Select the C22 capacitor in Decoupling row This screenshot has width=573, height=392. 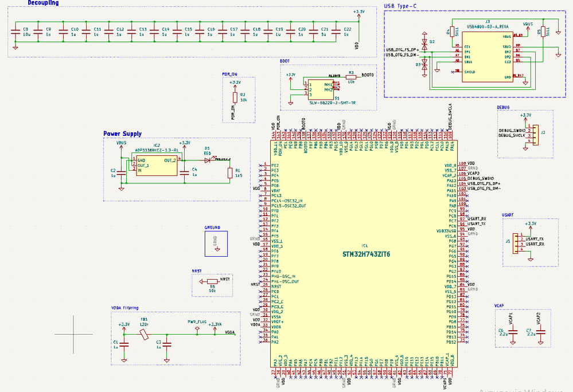(x=336, y=32)
